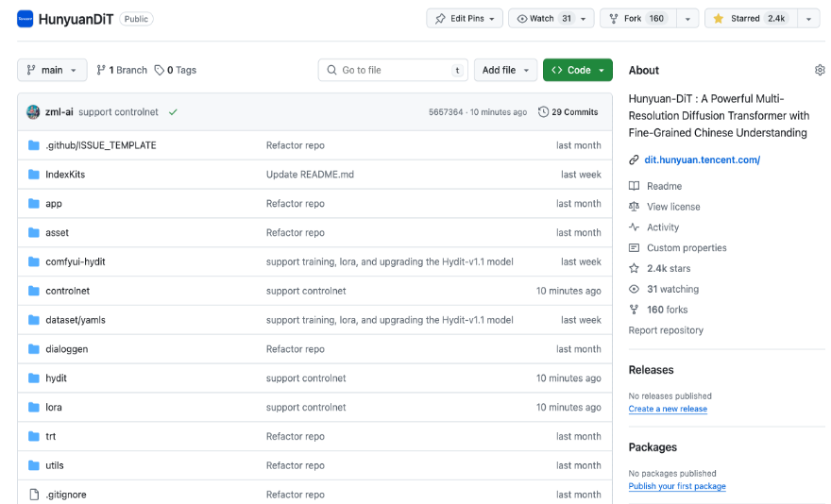Click the zml-ai user avatar
The width and height of the screenshot is (831, 504).
pyautogui.click(x=33, y=112)
